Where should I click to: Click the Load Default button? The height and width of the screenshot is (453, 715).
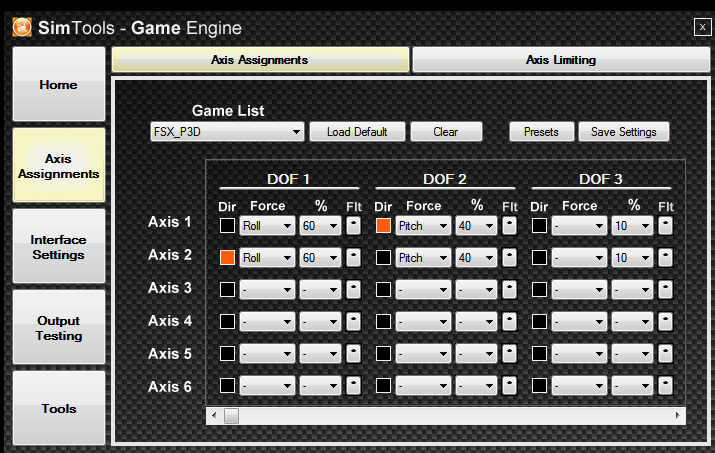tap(357, 132)
